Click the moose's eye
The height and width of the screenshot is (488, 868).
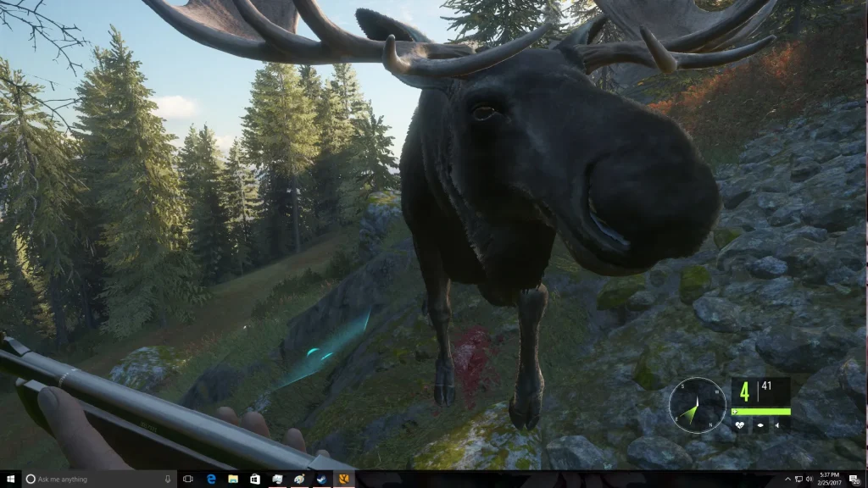click(484, 113)
